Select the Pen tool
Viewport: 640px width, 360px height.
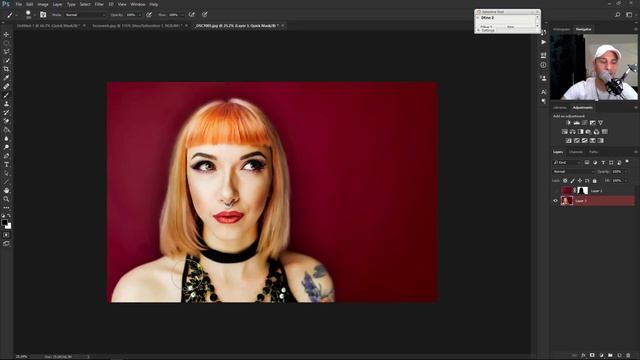[x=6, y=156]
